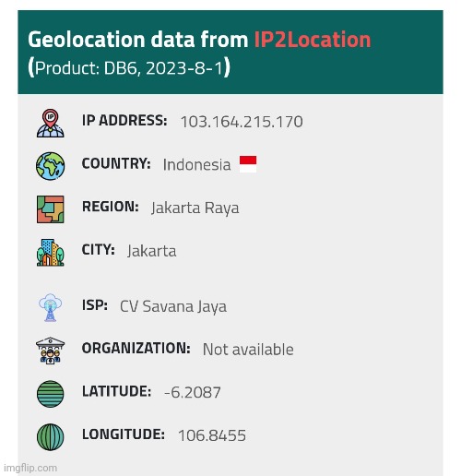The height and width of the screenshot is (476, 461).
Task: Click the latitude striped globe icon
Action: [x=51, y=394]
